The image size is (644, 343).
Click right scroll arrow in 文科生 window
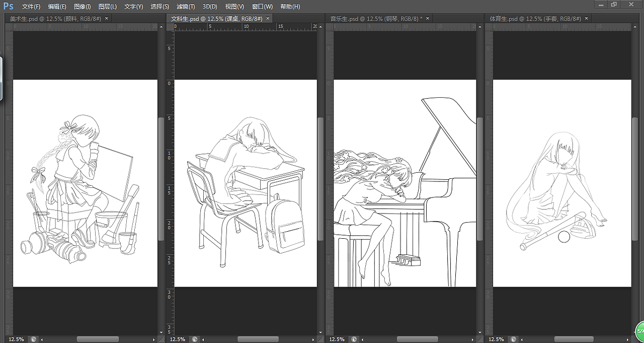click(314, 339)
